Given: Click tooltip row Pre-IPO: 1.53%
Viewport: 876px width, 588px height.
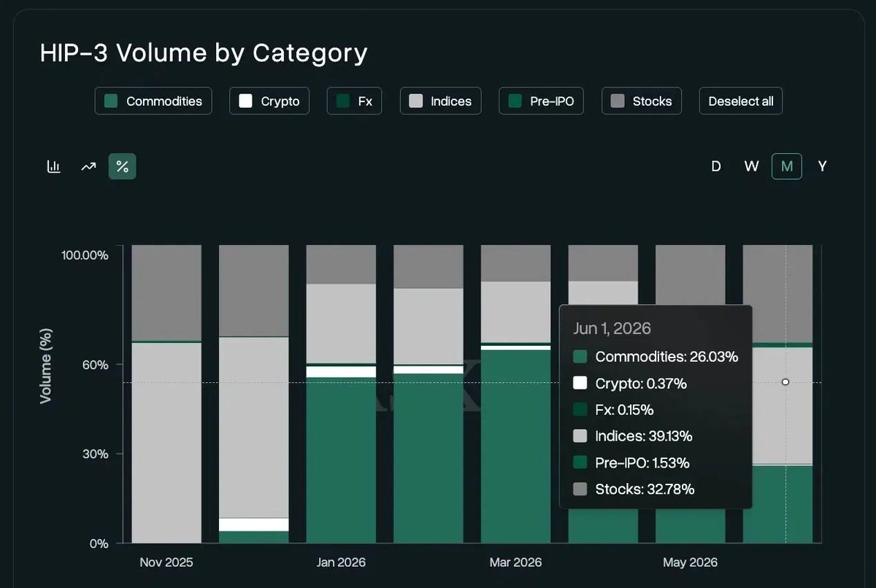Looking at the screenshot, I should click(x=631, y=463).
